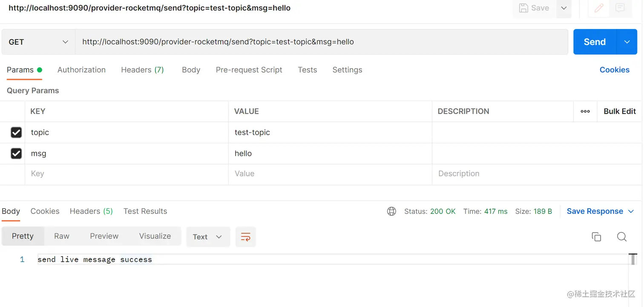Click the column options three-dots icon
Viewport: 644px width, 307px height.
point(585,111)
